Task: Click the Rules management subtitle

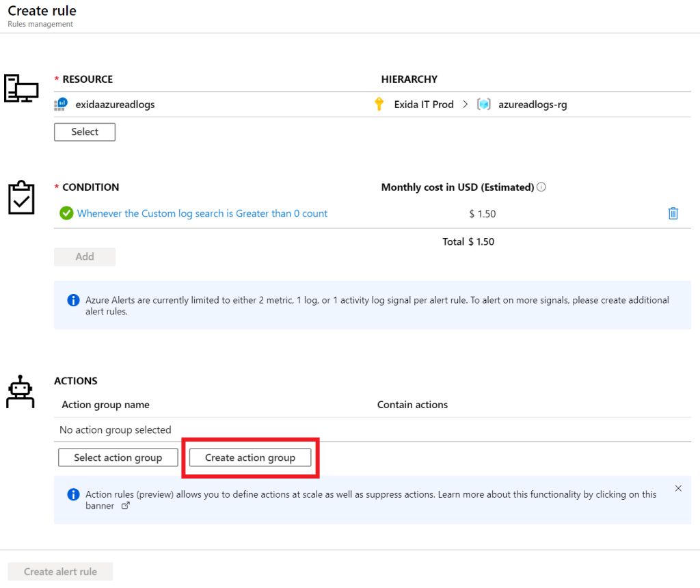Action: (40, 24)
